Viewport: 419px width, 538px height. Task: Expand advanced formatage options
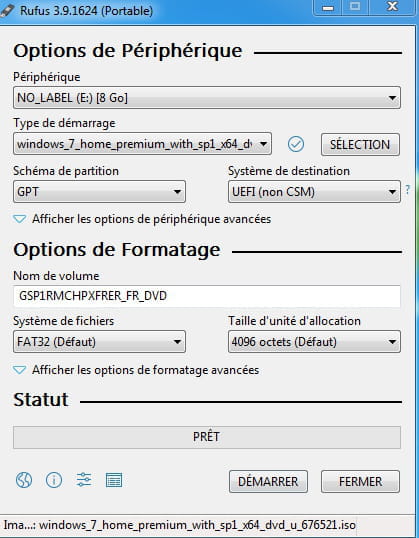(x=136, y=370)
